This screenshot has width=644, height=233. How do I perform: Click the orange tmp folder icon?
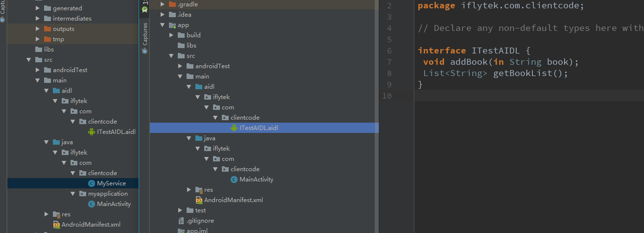click(48, 39)
